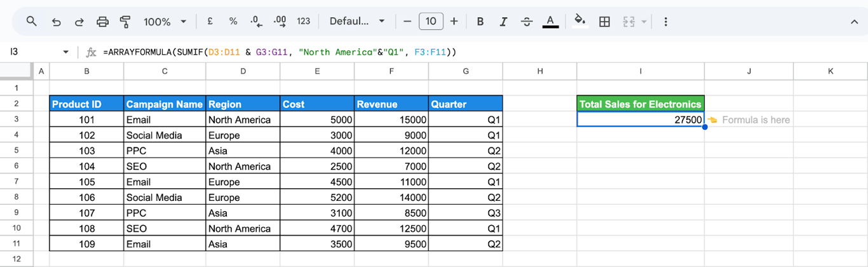Open the text color picker

click(550, 22)
